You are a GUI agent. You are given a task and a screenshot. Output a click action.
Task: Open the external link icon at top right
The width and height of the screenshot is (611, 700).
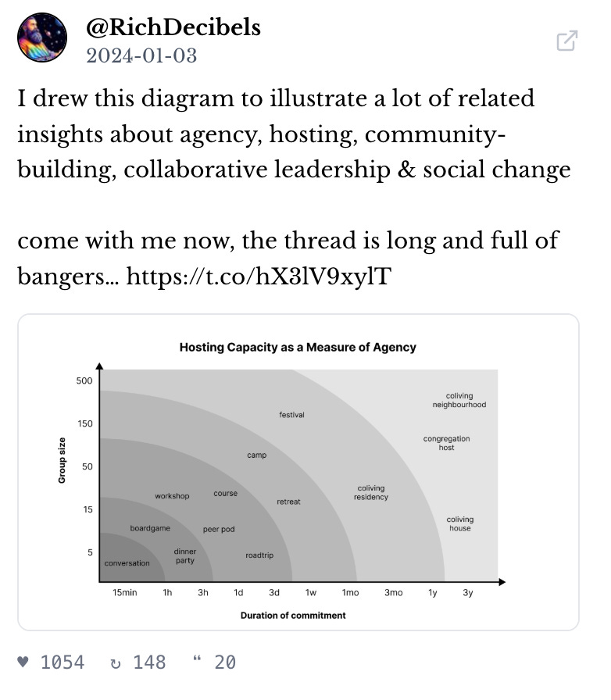click(x=567, y=41)
